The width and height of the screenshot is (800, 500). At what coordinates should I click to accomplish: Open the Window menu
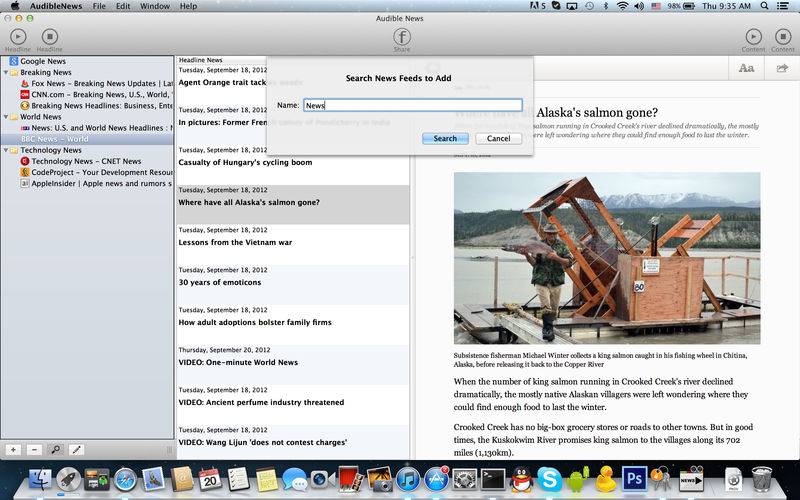[x=154, y=6]
